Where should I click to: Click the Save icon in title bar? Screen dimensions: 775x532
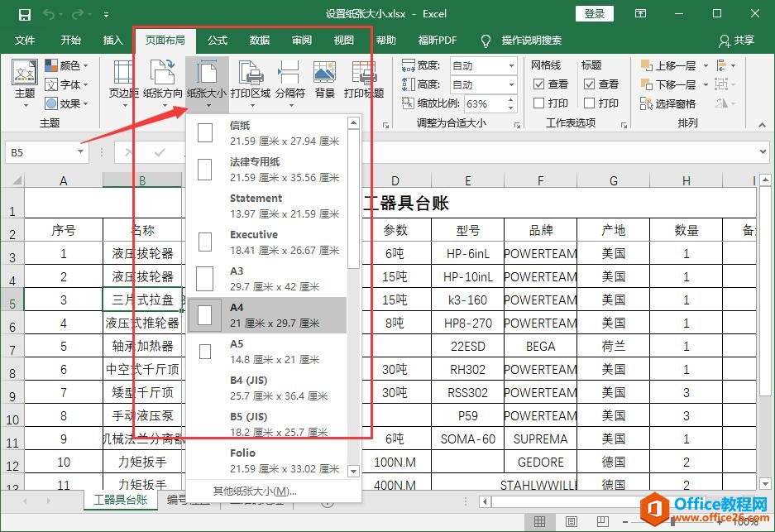(x=25, y=14)
